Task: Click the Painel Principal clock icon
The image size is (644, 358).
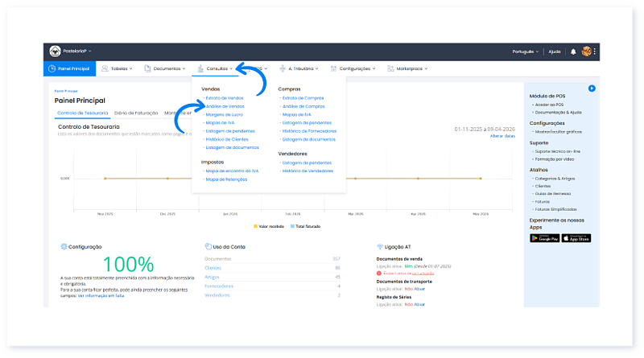Action: [x=52, y=69]
